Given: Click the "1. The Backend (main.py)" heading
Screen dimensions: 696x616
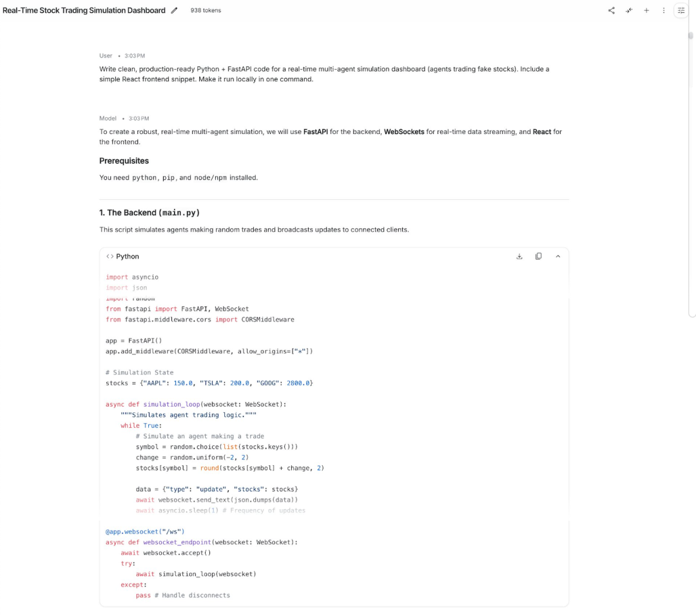Looking at the screenshot, I should 150,213.
